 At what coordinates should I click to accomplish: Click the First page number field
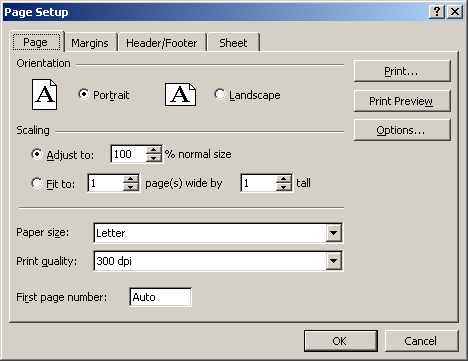pyautogui.click(x=160, y=297)
